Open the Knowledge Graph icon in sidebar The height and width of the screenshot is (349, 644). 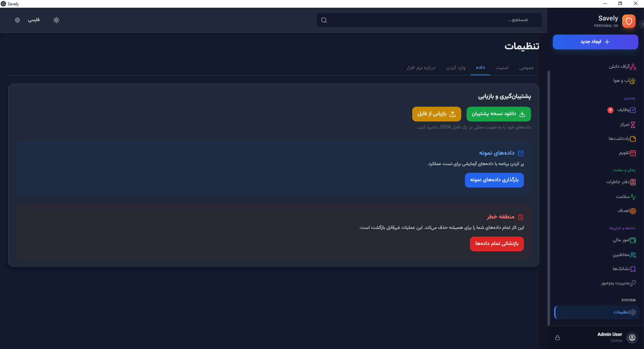633,67
